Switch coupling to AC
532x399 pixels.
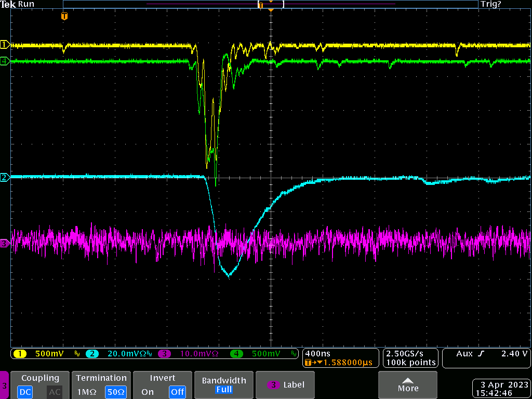pos(55,392)
